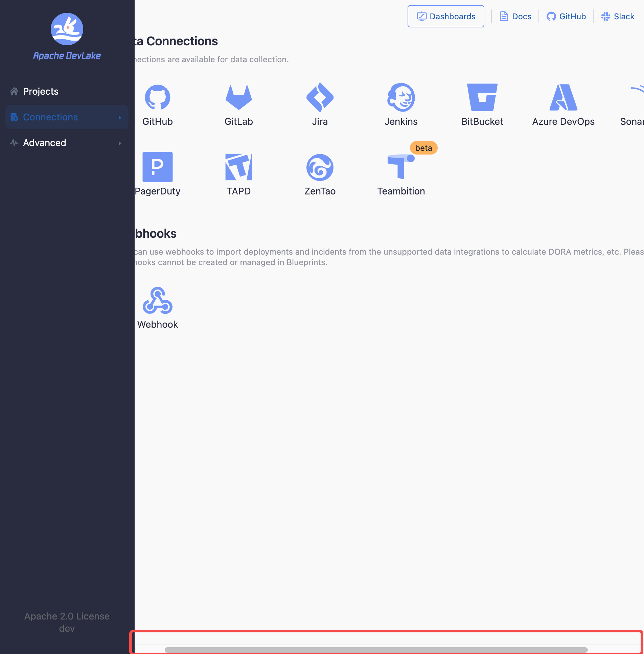Open the Teambition beta connection icon

click(401, 167)
